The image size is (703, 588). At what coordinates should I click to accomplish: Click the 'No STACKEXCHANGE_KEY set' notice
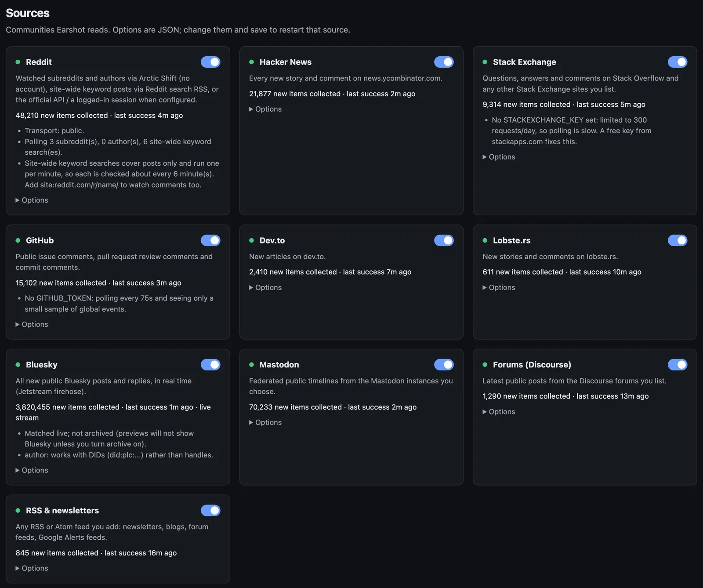(572, 131)
